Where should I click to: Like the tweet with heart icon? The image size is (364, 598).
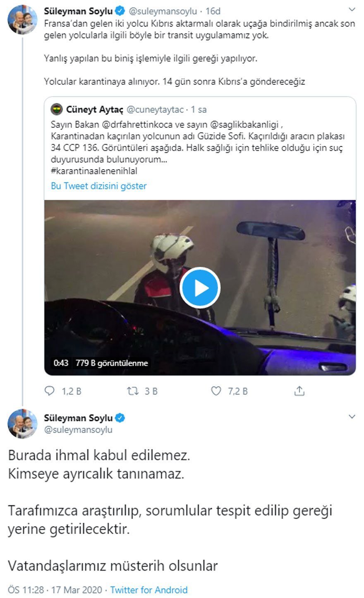tap(216, 391)
